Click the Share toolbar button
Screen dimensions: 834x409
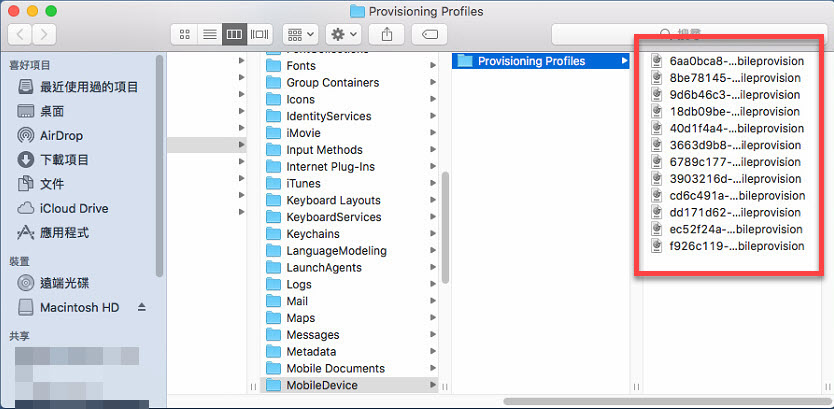(x=387, y=35)
